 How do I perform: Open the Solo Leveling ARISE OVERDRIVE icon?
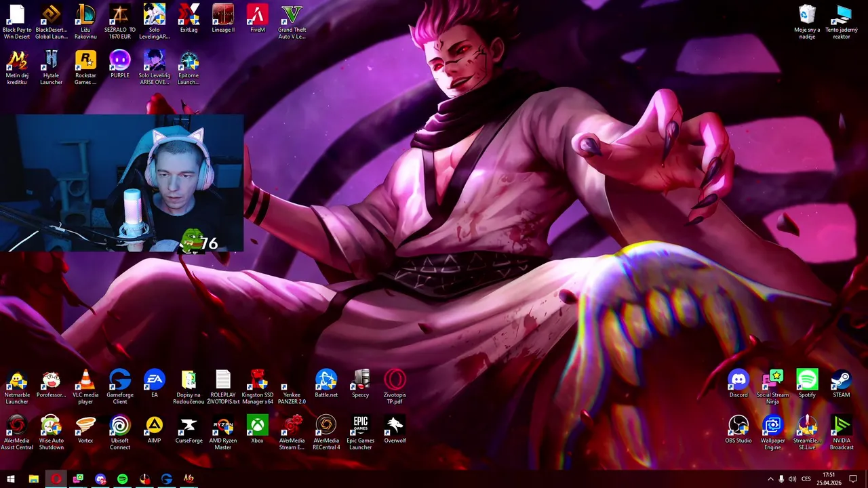tap(155, 68)
